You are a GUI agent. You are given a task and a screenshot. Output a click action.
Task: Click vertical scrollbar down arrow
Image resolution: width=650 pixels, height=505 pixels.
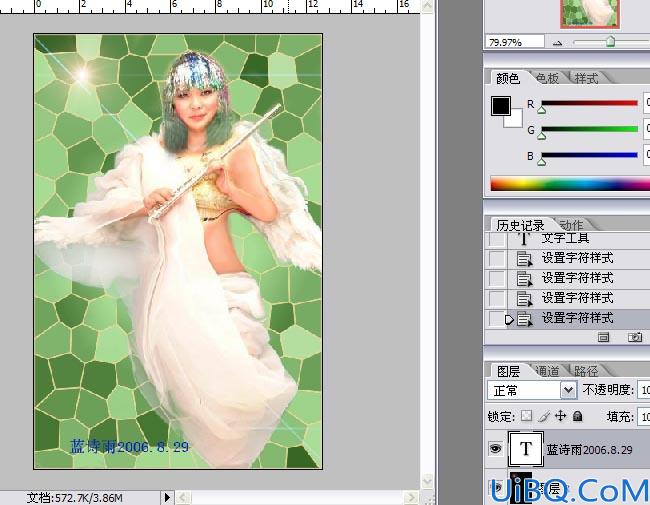coord(427,481)
